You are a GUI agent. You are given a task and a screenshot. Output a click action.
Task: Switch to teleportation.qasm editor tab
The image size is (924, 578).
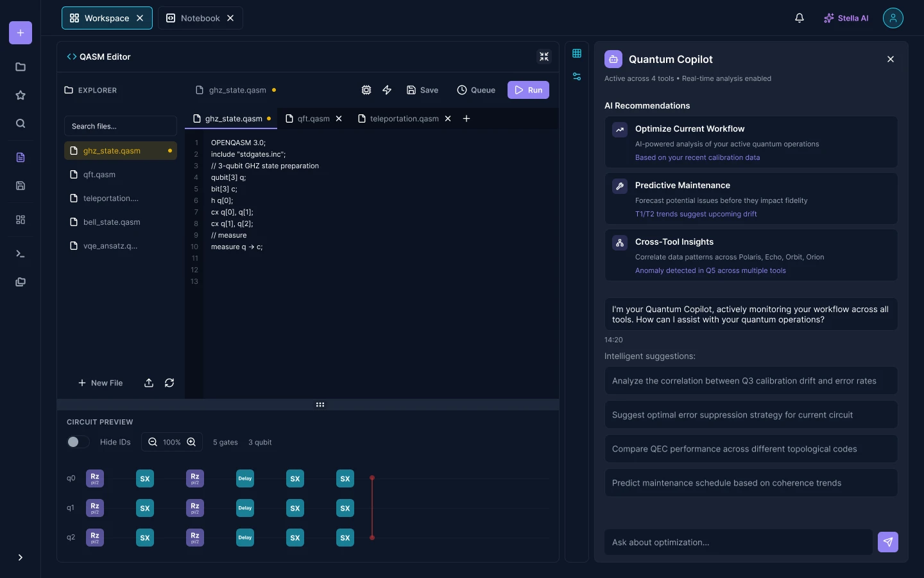[404, 119]
